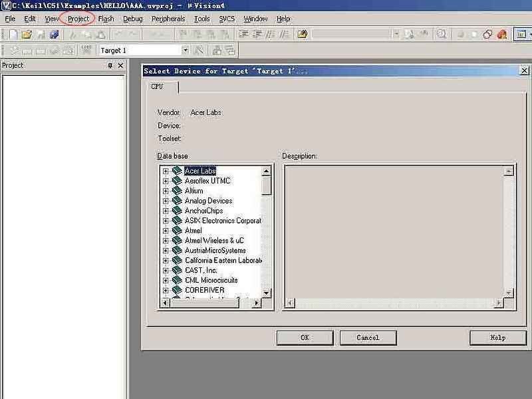
Task: Click vendor list scroll-up arrow
Action: click(267, 172)
